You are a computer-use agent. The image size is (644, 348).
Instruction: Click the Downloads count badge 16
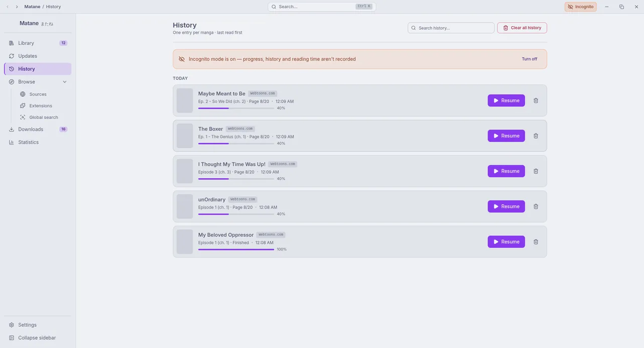coord(63,129)
